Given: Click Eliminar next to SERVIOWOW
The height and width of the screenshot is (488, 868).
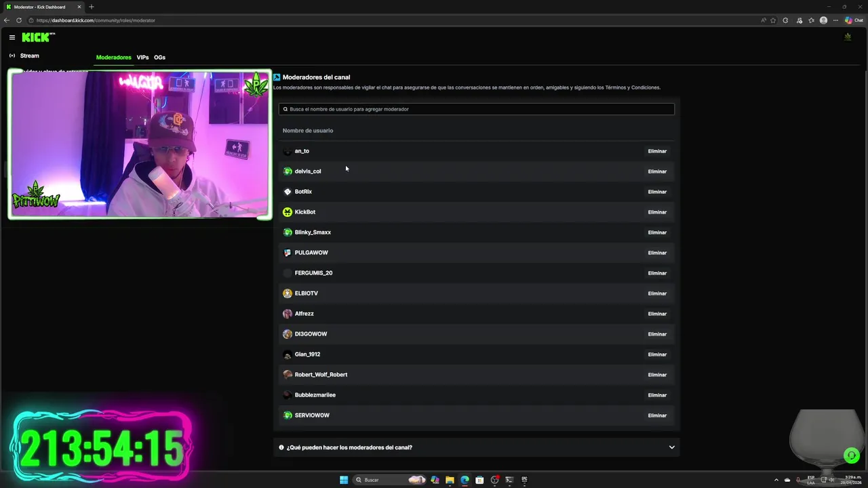Looking at the screenshot, I should 657,415.
